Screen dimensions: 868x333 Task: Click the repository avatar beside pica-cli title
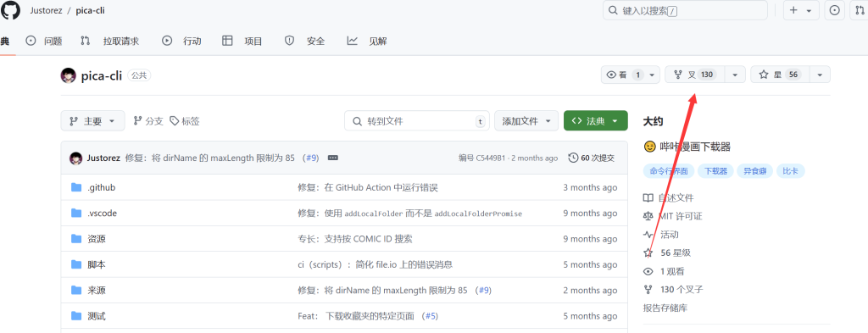pos(68,75)
